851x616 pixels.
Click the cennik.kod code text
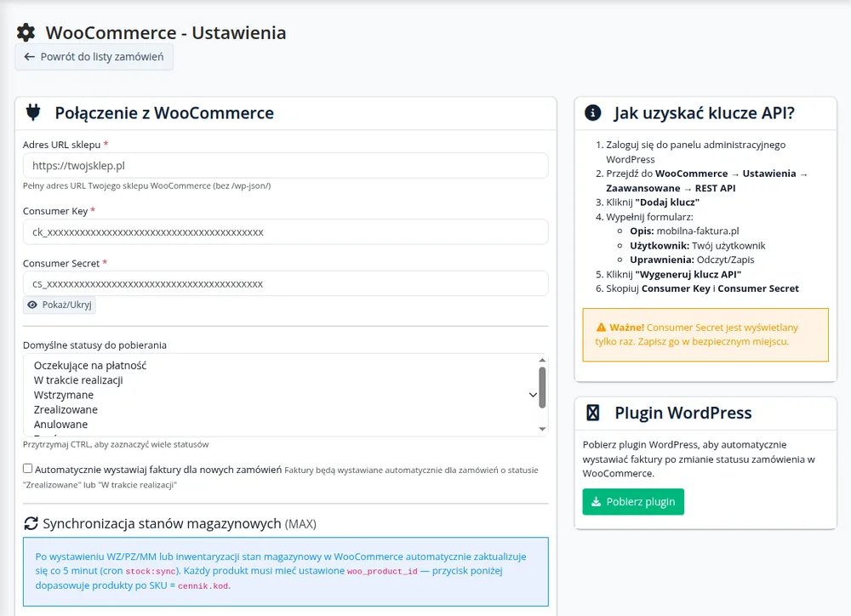click(x=203, y=585)
